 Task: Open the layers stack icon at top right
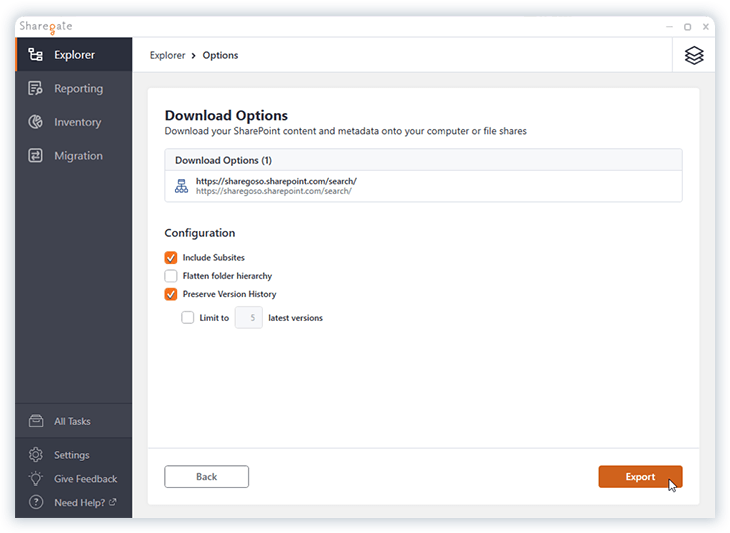(694, 55)
